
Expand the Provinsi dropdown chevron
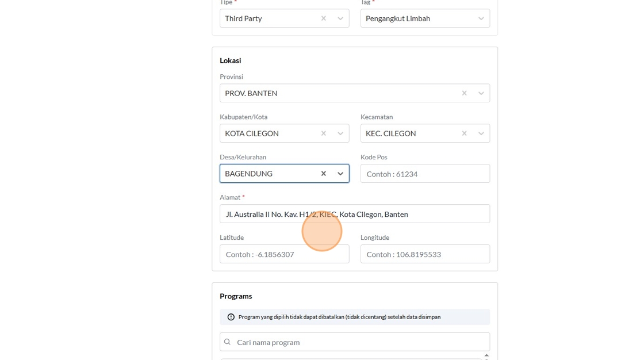pos(481,93)
